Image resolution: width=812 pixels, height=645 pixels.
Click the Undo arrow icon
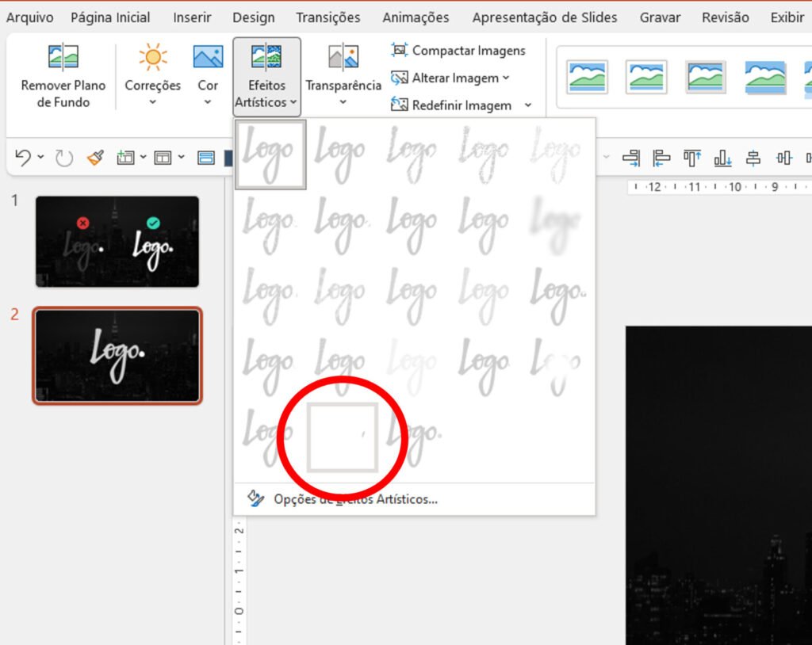click(x=23, y=158)
